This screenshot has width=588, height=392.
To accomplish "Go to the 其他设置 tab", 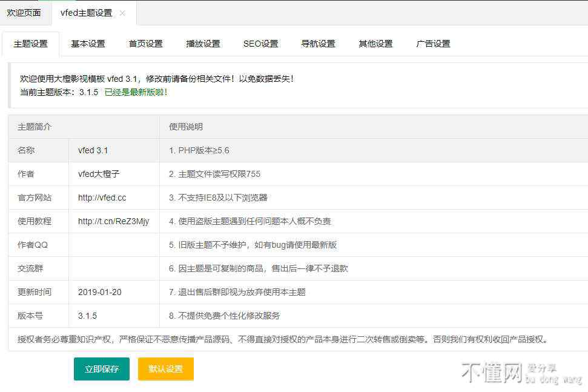I will click(375, 44).
